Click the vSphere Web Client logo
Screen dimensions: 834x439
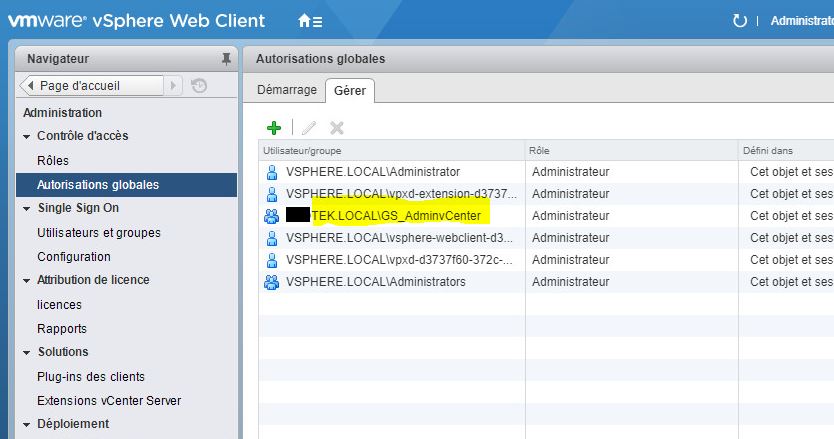click(137, 21)
